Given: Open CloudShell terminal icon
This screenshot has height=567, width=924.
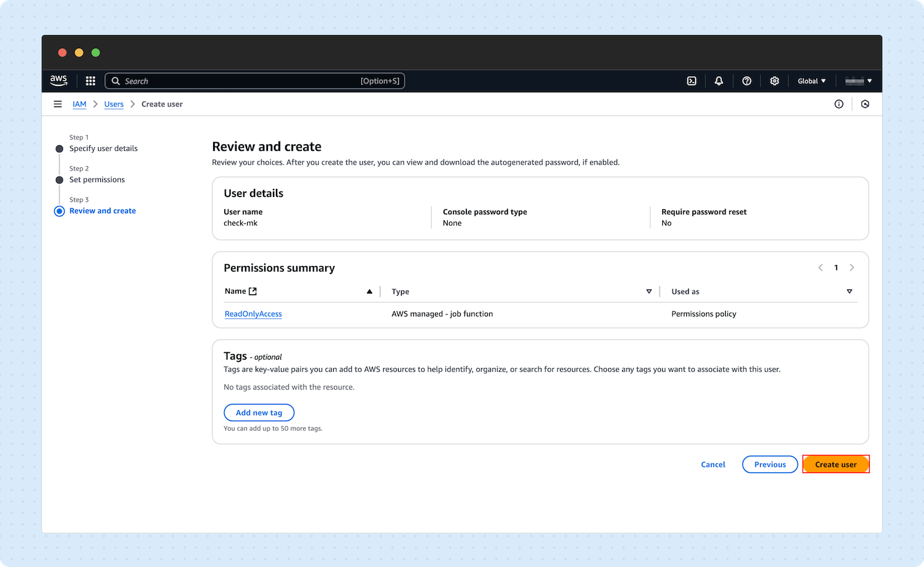Looking at the screenshot, I should click(x=692, y=81).
